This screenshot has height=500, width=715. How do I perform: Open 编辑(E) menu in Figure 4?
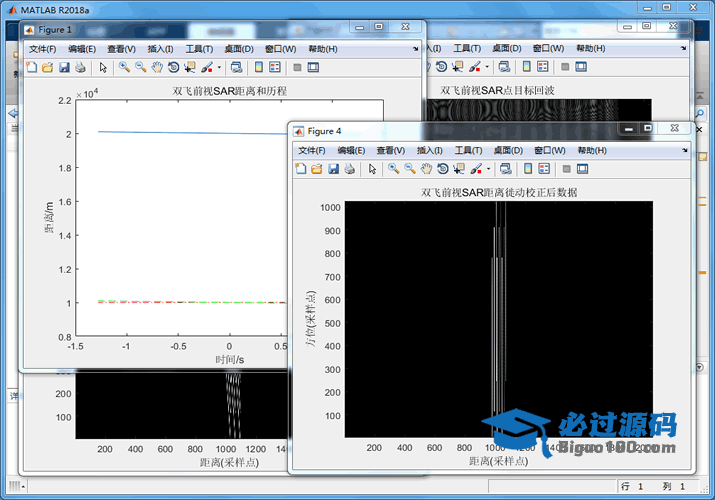click(x=351, y=150)
